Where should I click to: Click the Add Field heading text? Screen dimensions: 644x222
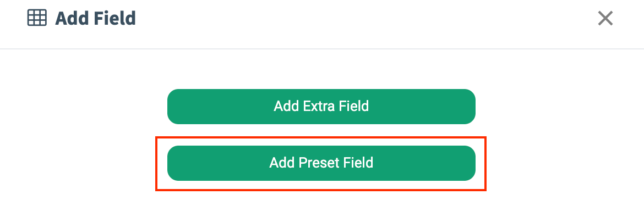[x=95, y=19]
